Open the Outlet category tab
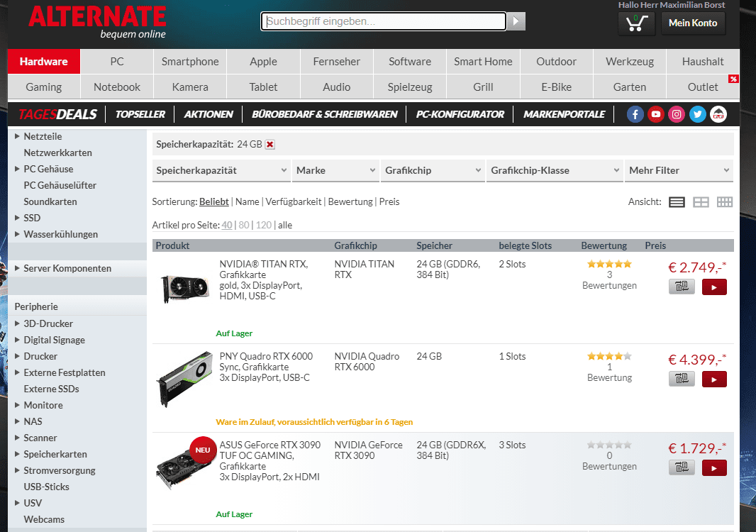756x532 pixels. [x=703, y=87]
